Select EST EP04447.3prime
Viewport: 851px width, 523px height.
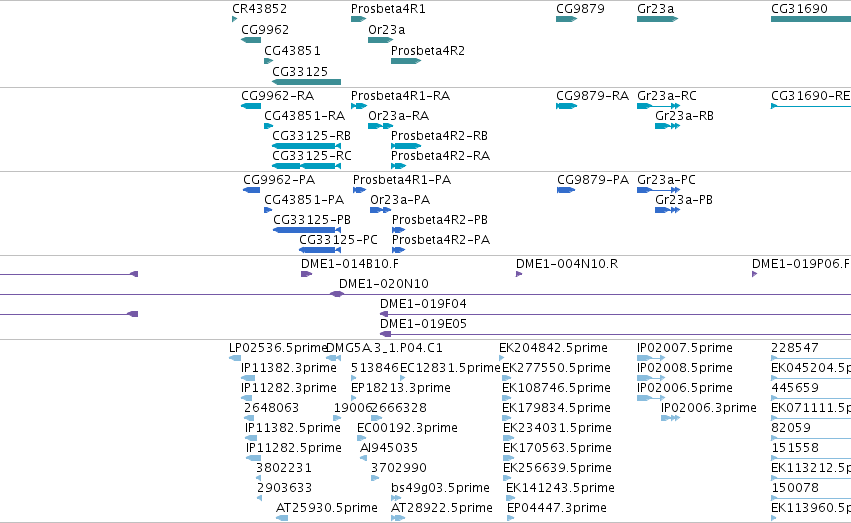557,508
